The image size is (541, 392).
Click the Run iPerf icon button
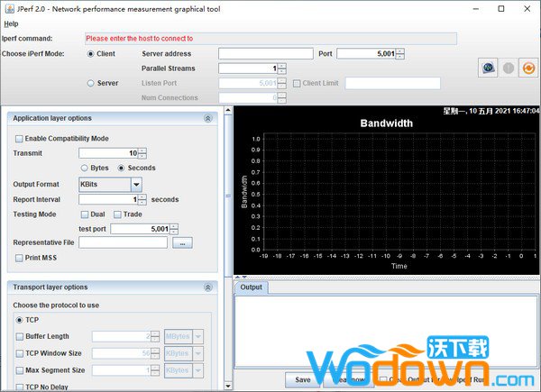pyautogui.click(x=487, y=68)
